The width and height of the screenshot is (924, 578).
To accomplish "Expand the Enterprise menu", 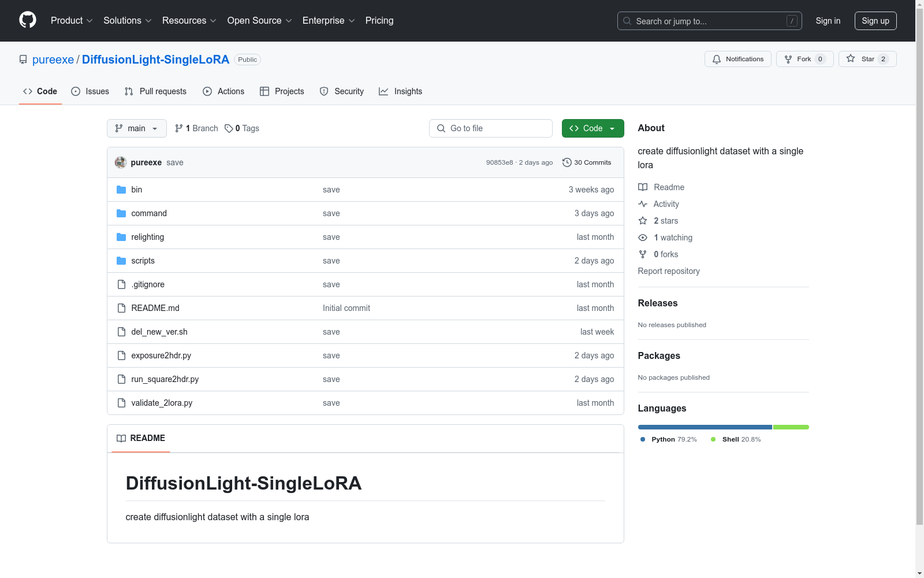I will pyautogui.click(x=329, y=21).
